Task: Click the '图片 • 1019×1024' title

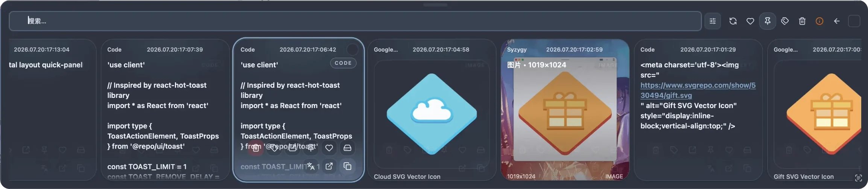Action: (537, 65)
